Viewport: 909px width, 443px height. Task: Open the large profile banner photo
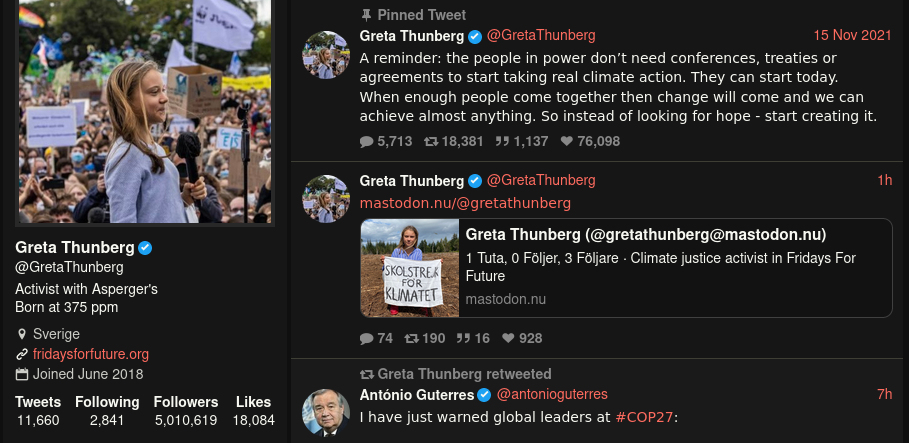[x=145, y=112]
